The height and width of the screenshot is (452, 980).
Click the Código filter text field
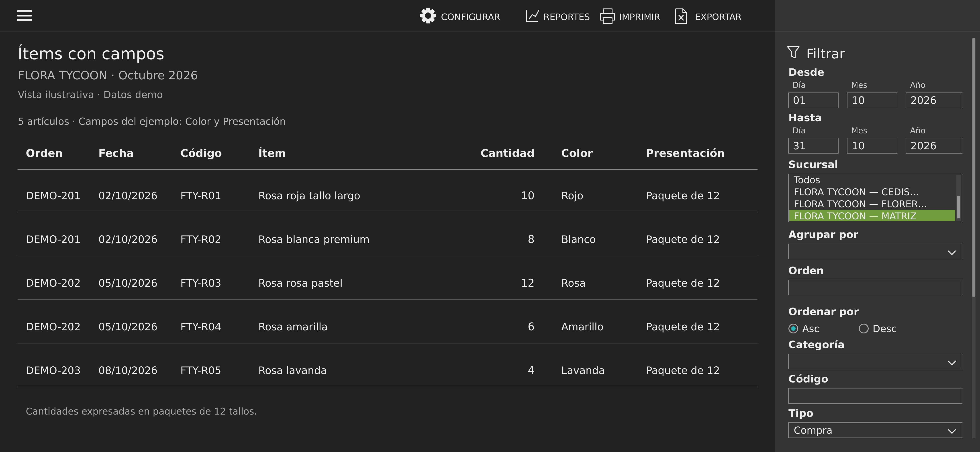[x=875, y=396]
